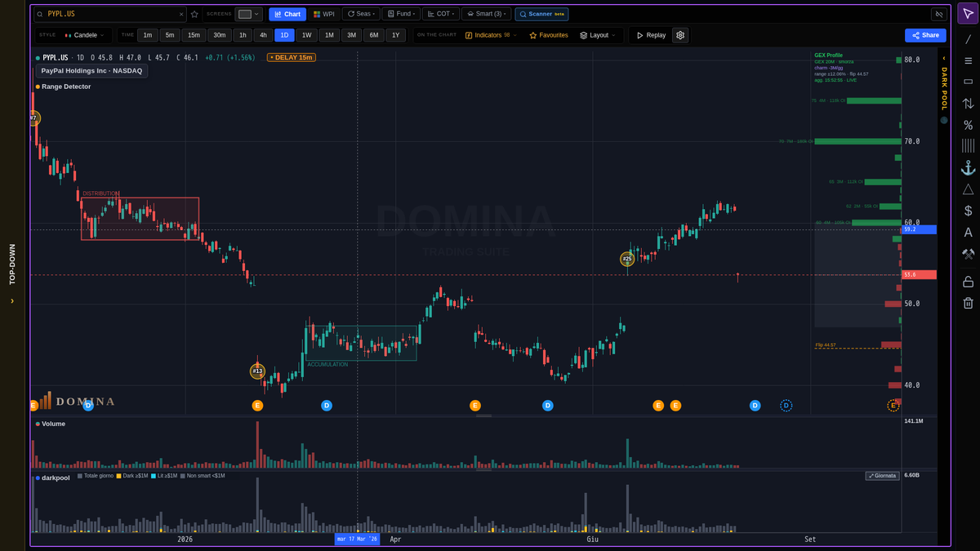Viewport: 980px width, 551px height.
Task: Toggle Non smart <$1M legend entry
Action: pos(203,475)
